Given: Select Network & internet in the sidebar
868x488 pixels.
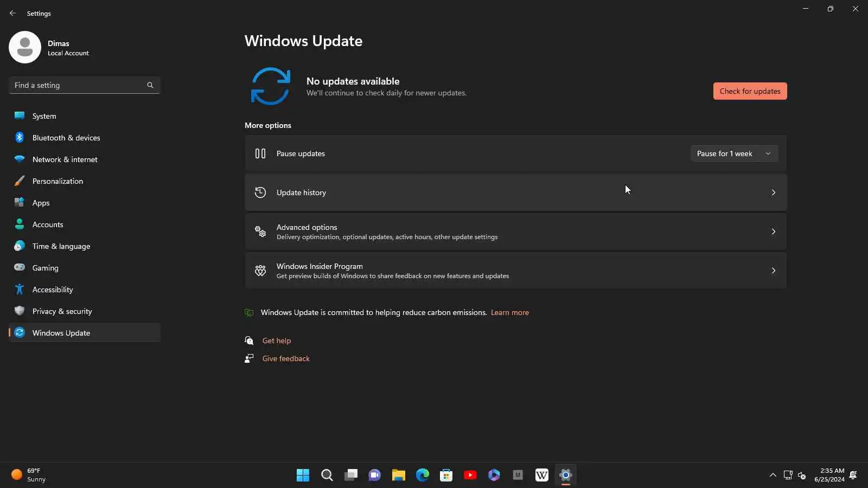Looking at the screenshot, I should pos(85,159).
